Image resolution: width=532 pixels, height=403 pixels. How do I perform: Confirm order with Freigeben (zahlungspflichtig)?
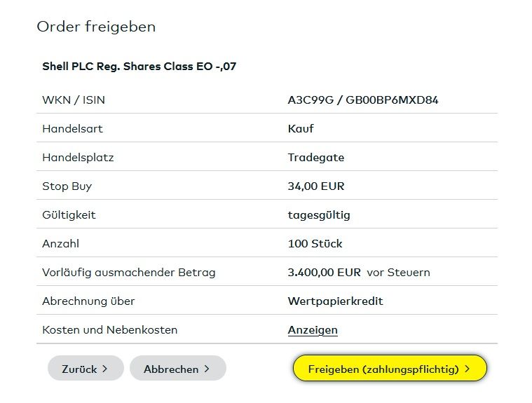[389, 369]
